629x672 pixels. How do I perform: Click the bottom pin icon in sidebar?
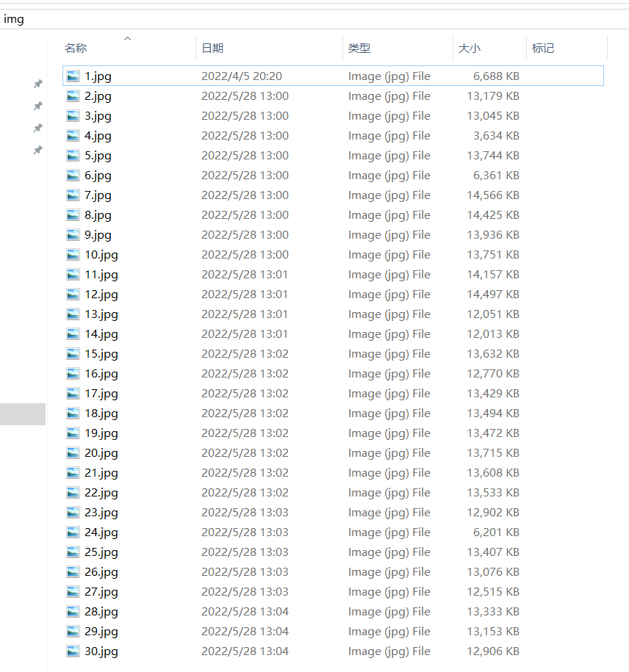[x=38, y=151]
